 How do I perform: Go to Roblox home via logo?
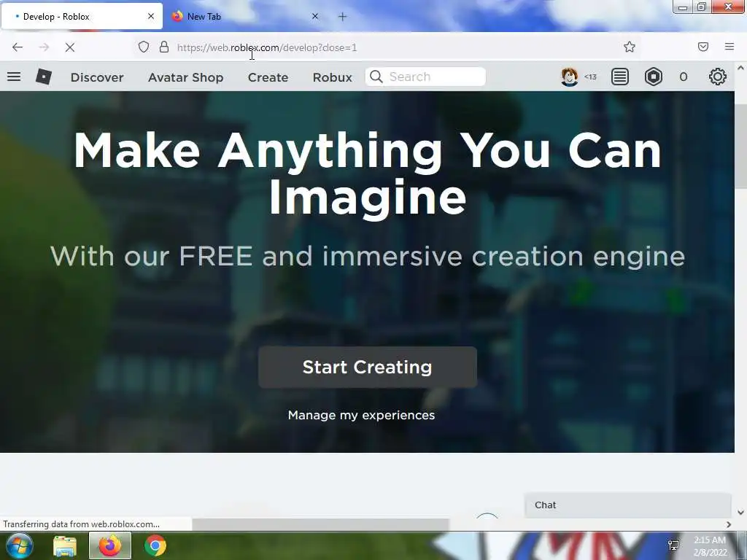coord(43,77)
